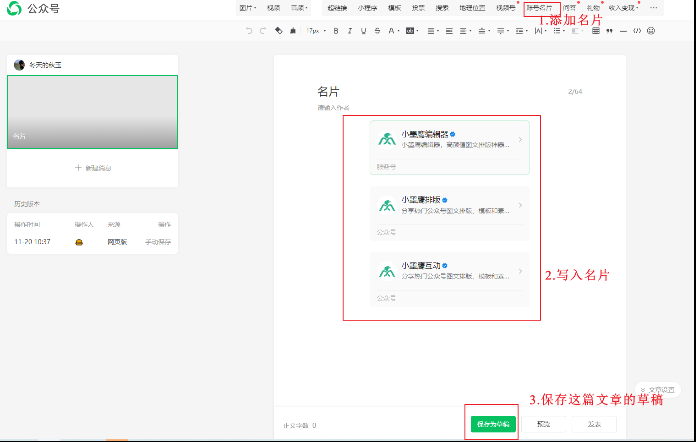Click the chevron on 小墨鹰互动 card
696x442 pixels.
point(520,271)
